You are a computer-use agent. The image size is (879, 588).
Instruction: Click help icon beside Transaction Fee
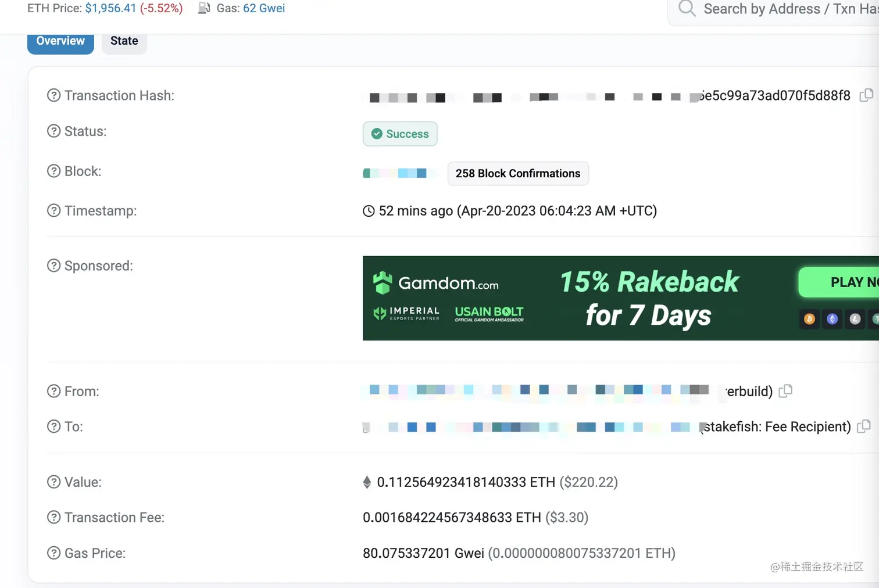[x=53, y=517]
